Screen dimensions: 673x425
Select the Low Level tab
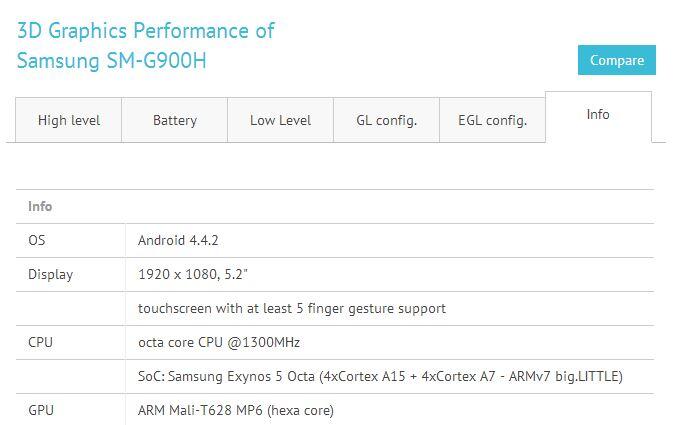pyautogui.click(x=280, y=120)
